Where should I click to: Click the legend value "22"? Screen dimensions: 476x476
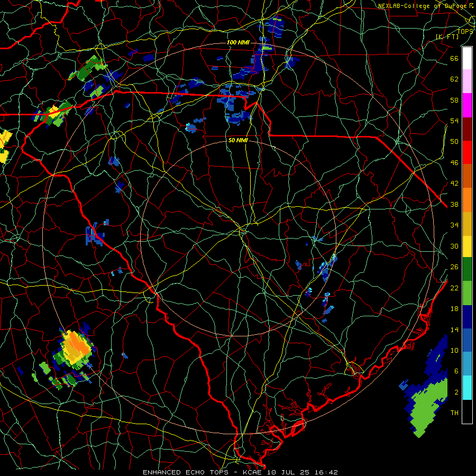tap(454, 288)
